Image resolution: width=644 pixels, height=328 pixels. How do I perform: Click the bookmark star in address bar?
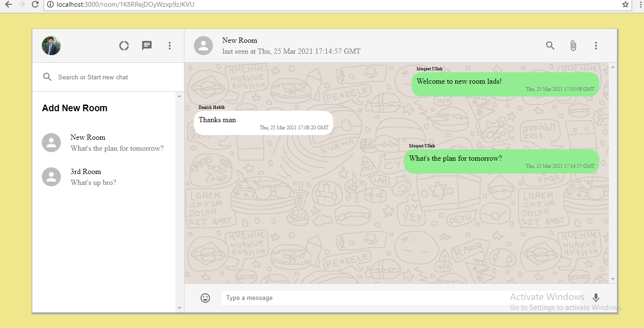tap(625, 6)
